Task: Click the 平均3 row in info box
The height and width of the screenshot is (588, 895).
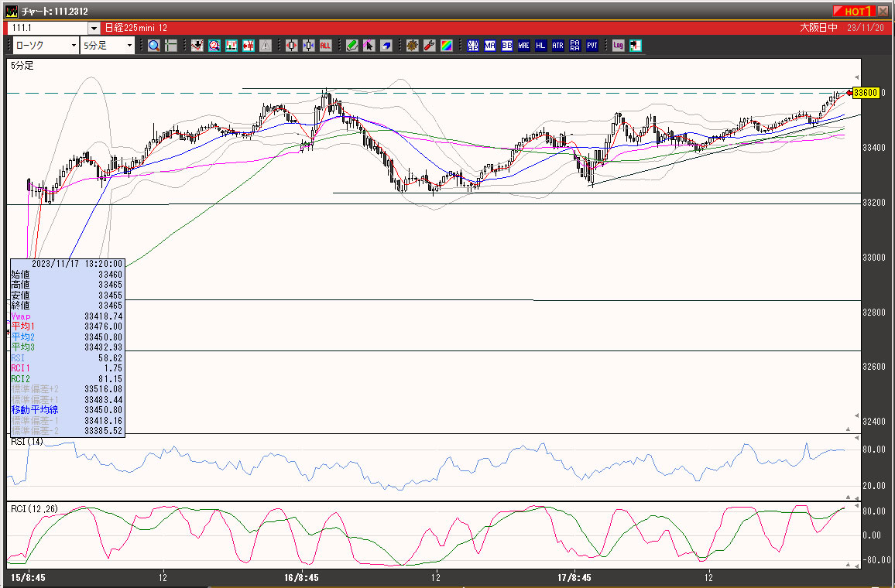Action: click(x=67, y=347)
